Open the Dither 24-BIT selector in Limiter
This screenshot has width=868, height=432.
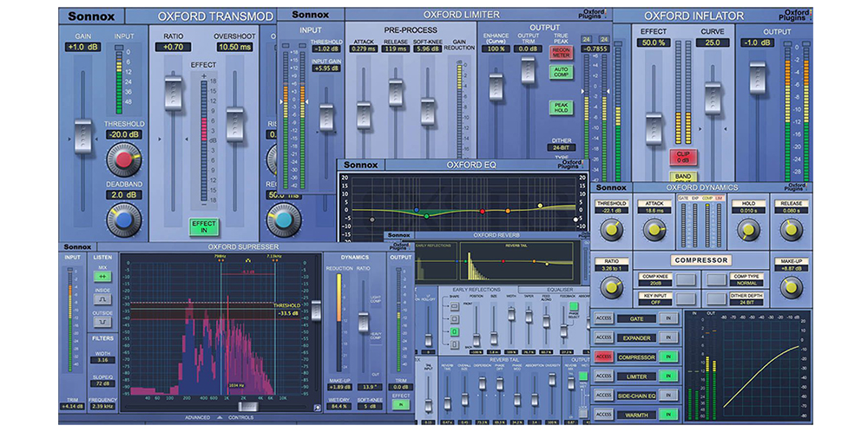[x=561, y=148]
